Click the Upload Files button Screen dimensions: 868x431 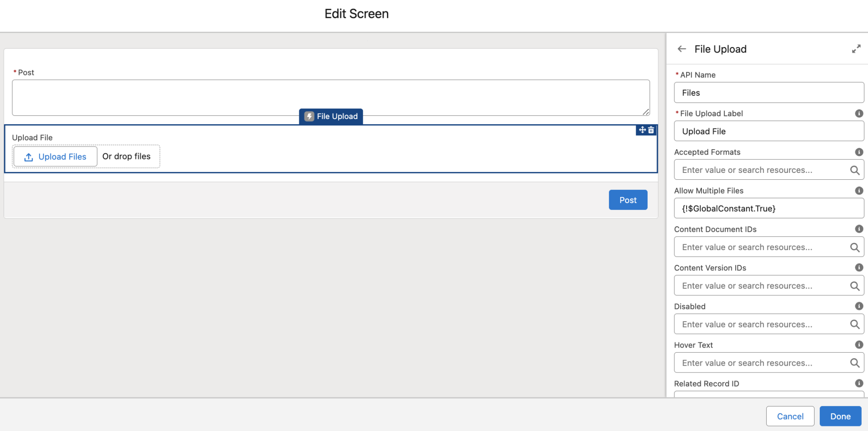[x=55, y=156]
